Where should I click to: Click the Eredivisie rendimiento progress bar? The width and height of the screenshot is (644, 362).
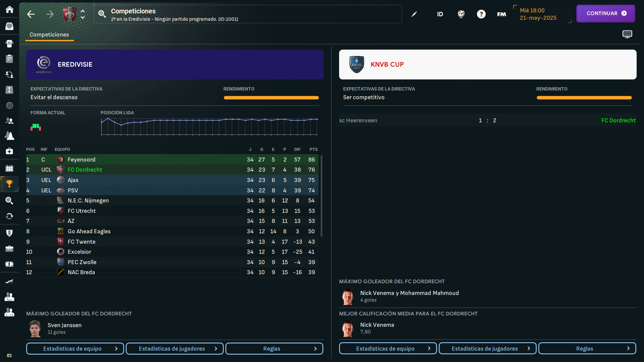point(271,98)
